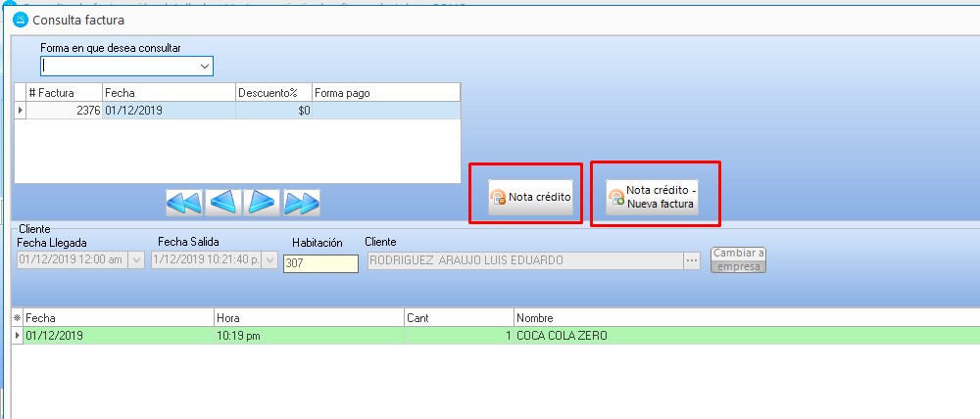Viewport: 980px width, 419px height.
Task: Go to the previous invoice record
Action: pyautogui.click(x=223, y=203)
